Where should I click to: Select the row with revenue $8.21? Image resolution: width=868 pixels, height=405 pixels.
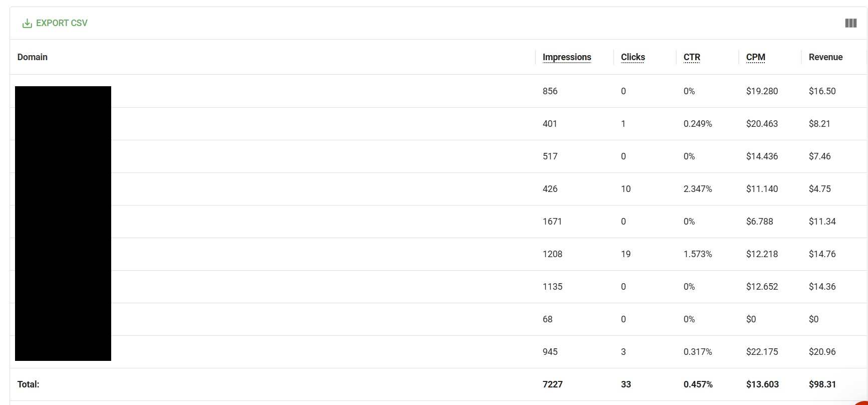438,124
